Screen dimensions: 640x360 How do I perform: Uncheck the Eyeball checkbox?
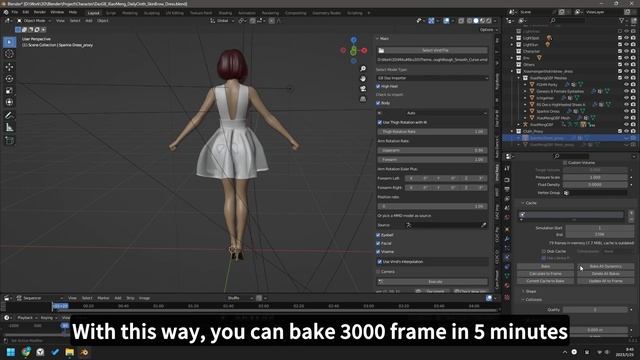pyautogui.click(x=378, y=235)
